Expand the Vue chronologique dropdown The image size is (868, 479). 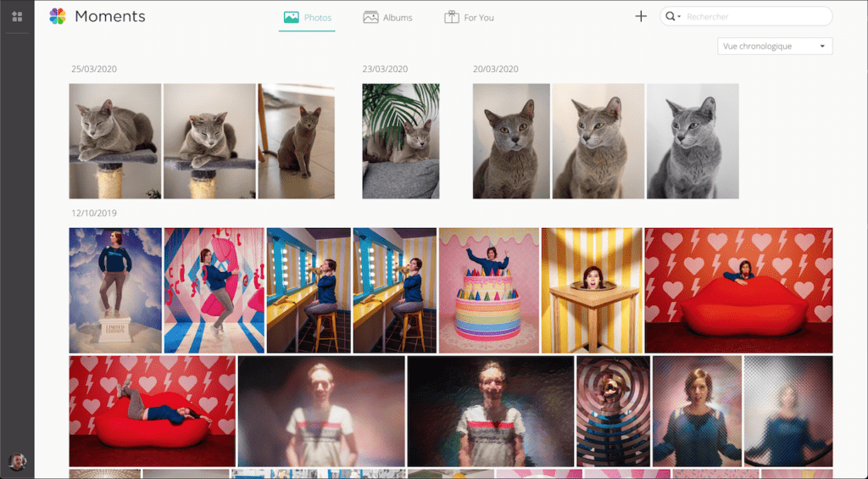[x=775, y=46]
